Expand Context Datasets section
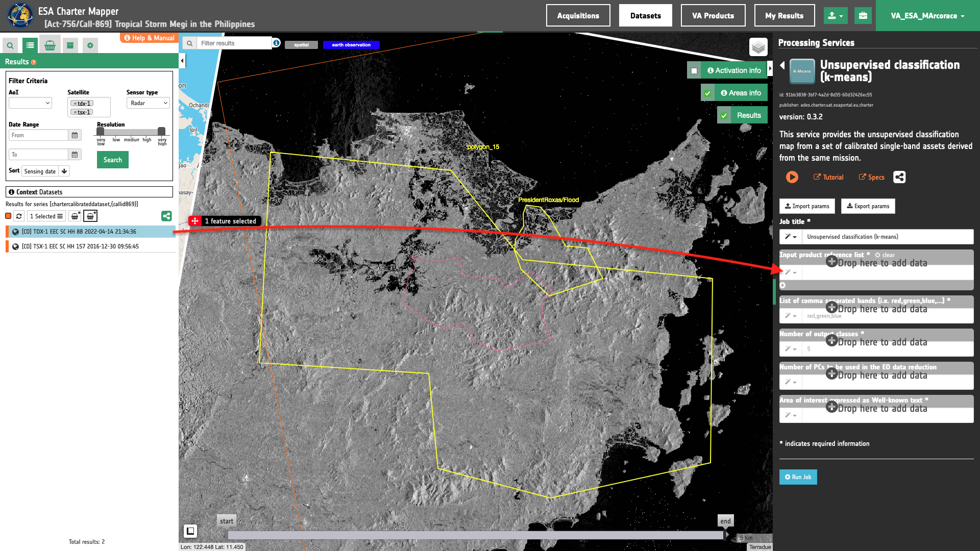980x551 pixels. click(89, 192)
